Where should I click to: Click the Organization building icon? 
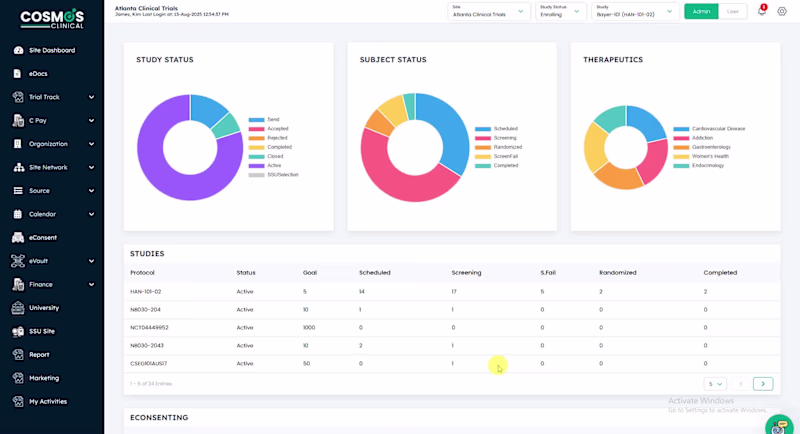[18, 144]
